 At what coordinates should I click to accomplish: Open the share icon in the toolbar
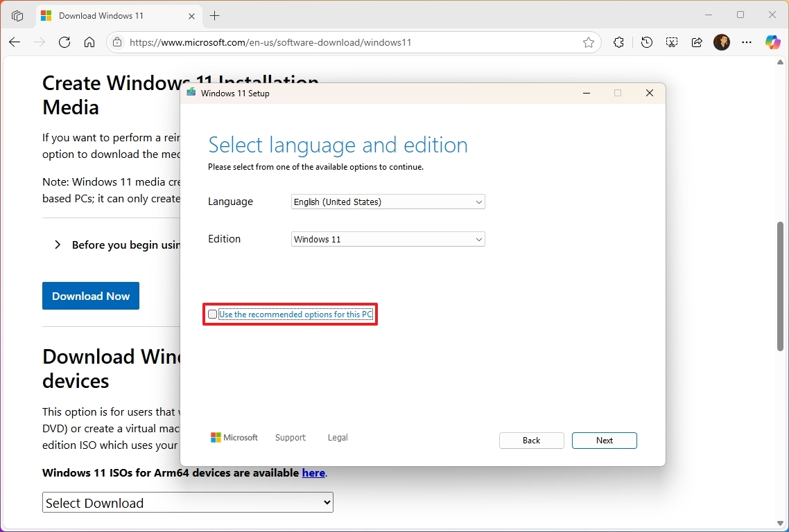(697, 42)
